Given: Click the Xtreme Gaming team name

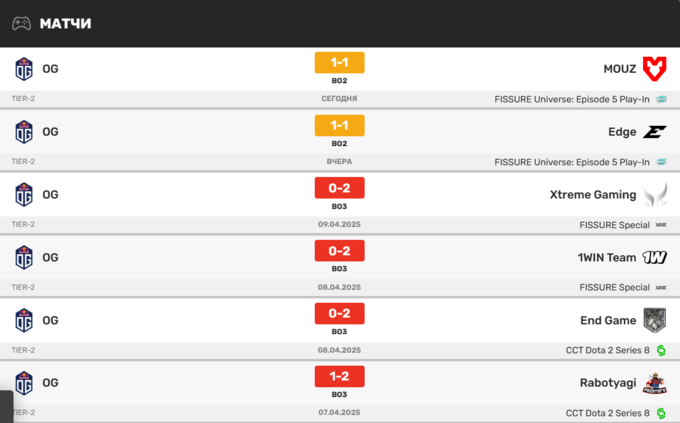Looking at the screenshot, I should [x=593, y=195].
